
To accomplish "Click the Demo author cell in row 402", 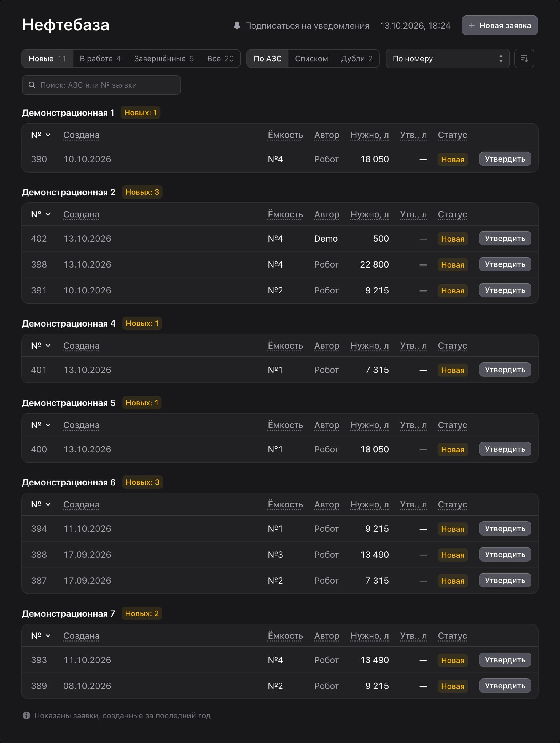I will tap(326, 239).
